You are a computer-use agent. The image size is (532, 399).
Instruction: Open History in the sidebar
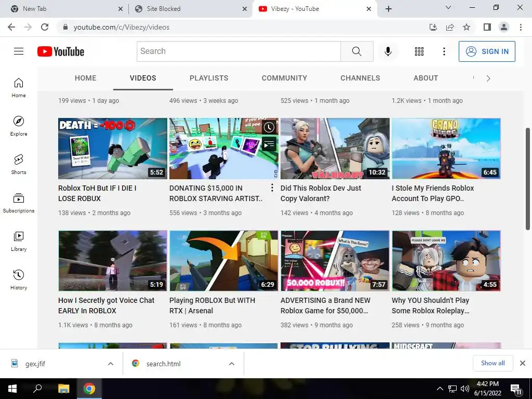pos(19,279)
